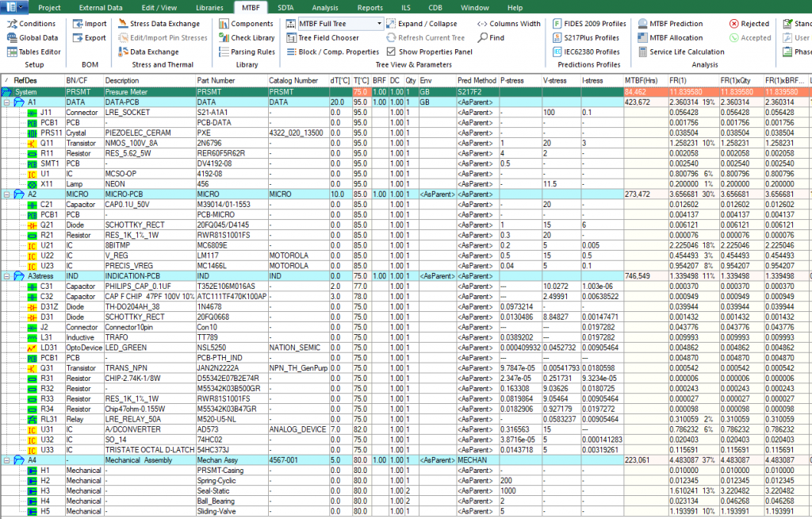Run MTBF Allocation
The width and height of the screenshot is (812, 519).
point(670,38)
